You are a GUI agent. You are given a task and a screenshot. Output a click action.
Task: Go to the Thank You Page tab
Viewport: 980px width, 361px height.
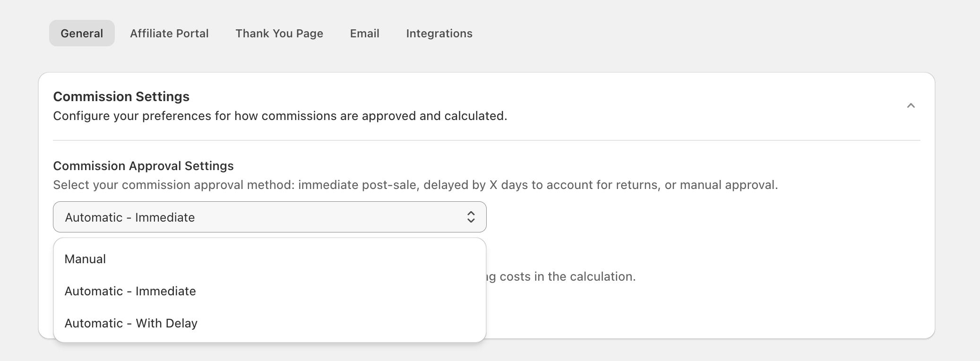tap(279, 34)
